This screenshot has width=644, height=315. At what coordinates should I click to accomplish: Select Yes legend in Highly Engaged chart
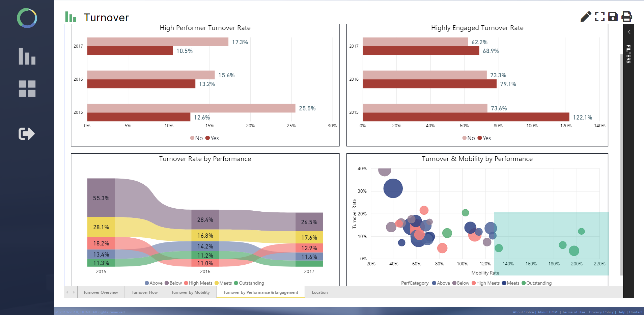click(x=484, y=138)
